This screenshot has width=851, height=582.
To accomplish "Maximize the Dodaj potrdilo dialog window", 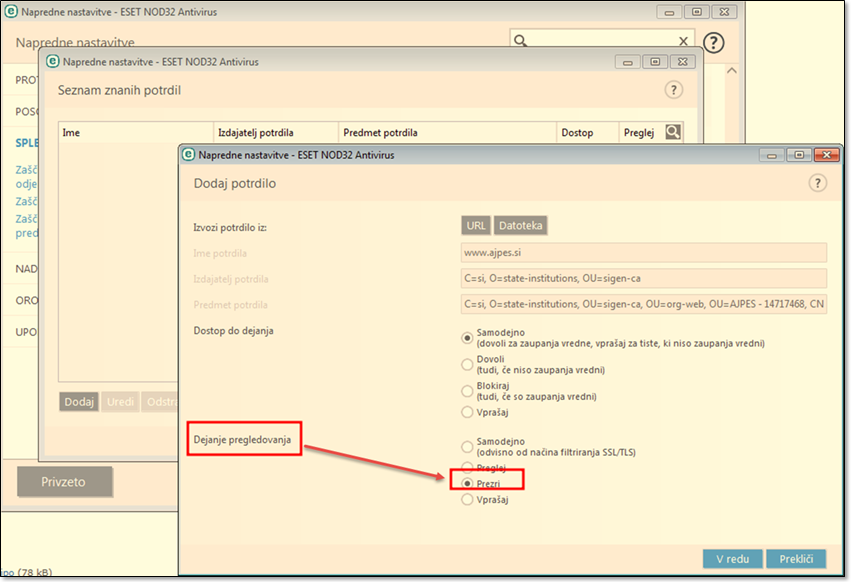I will click(x=799, y=155).
